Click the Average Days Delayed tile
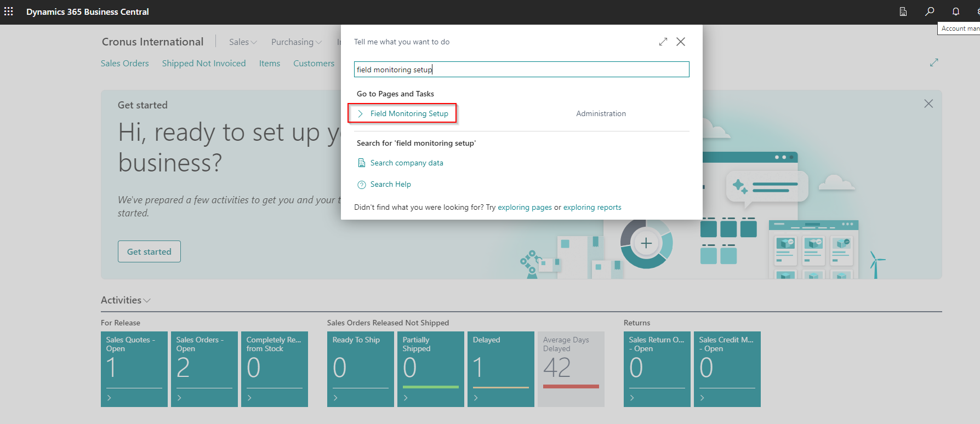980x424 pixels. [571, 369]
